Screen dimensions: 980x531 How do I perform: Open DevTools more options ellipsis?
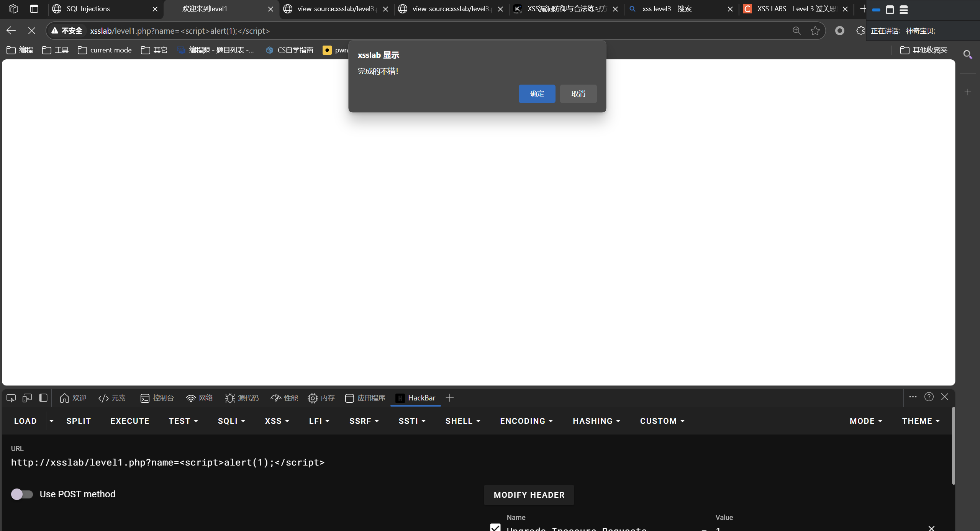(x=913, y=397)
